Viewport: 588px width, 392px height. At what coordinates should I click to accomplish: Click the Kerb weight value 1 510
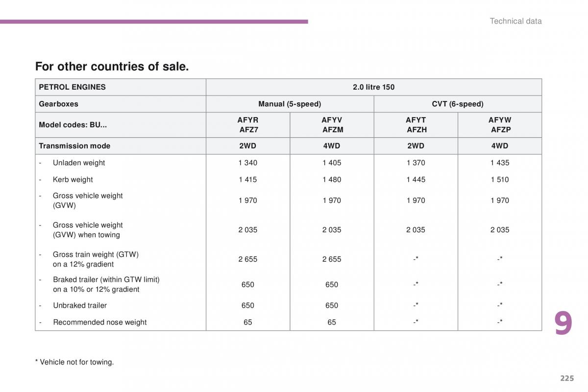500,179
